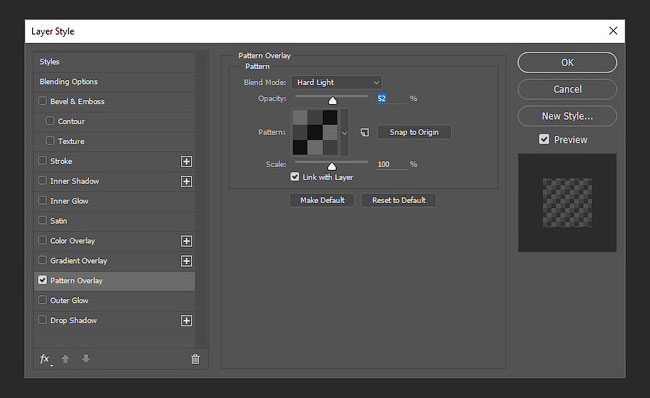Click the Reset to Default button

click(x=399, y=200)
